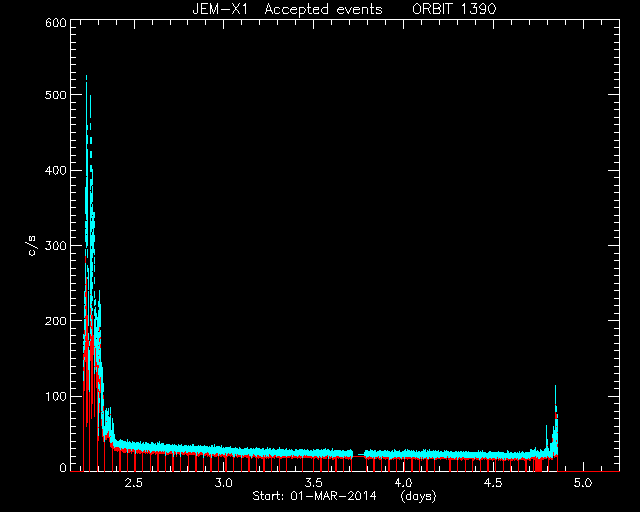
Task: Click the plot title JEM-X1 Accepted events
Action: 287,9
